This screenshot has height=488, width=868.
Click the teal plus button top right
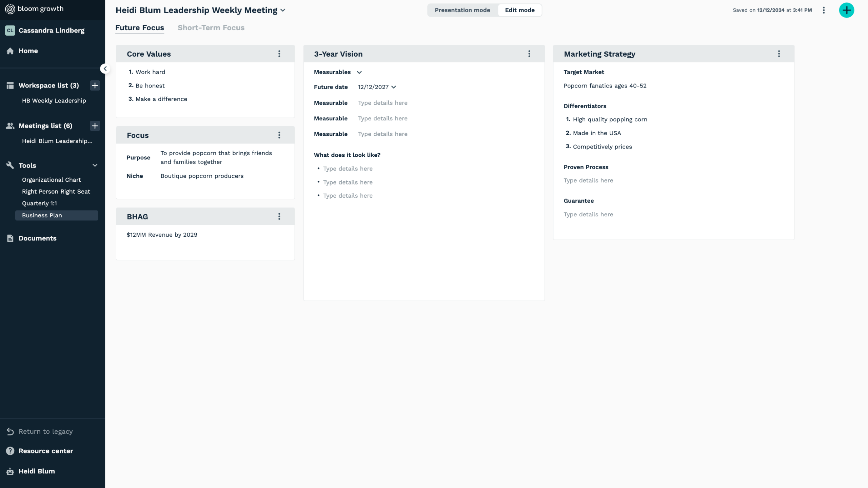[x=846, y=10]
